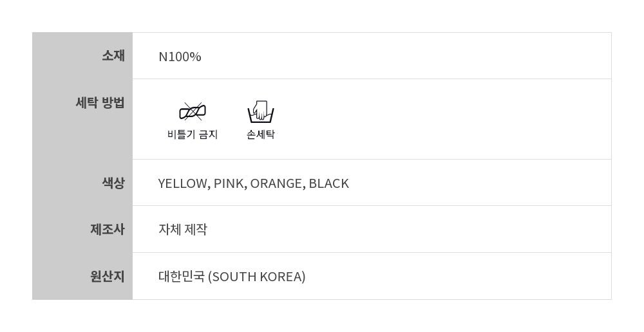The width and height of the screenshot is (644, 332).
Task: Click the hand wash basin icon
Action: tap(261, 112)
